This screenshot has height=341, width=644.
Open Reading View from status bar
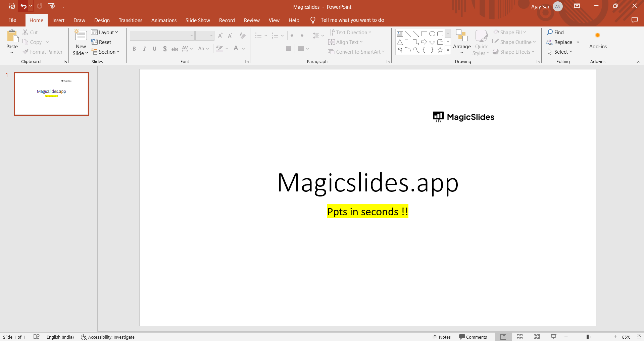point(537,337)
